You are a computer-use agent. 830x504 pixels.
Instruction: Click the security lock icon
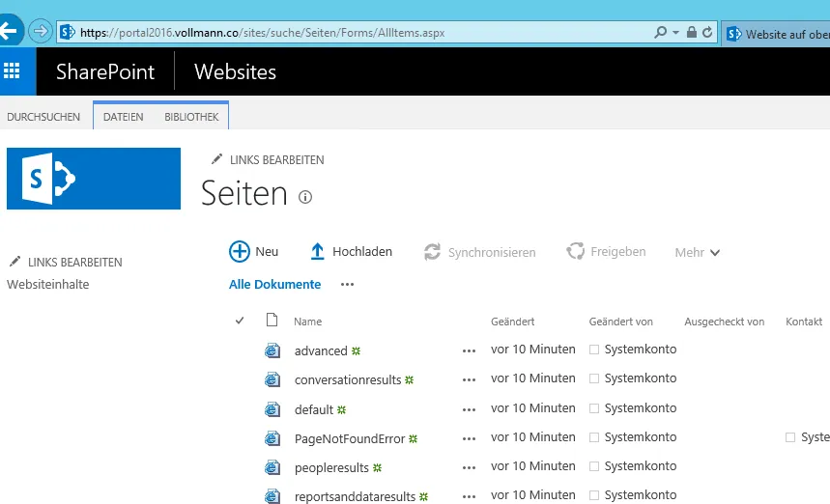691,32
